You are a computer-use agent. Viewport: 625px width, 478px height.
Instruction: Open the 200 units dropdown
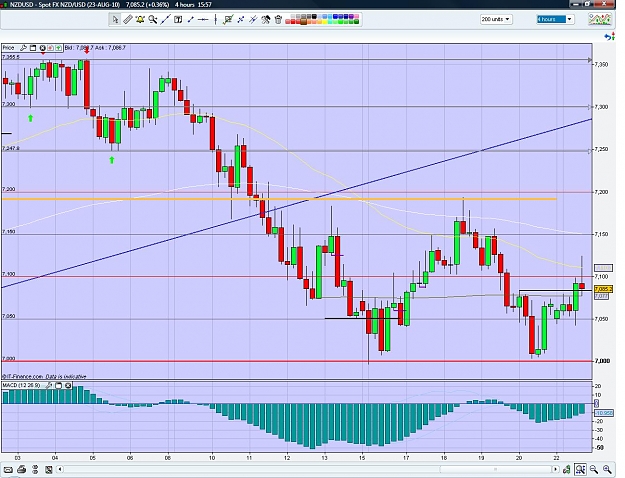496,19
